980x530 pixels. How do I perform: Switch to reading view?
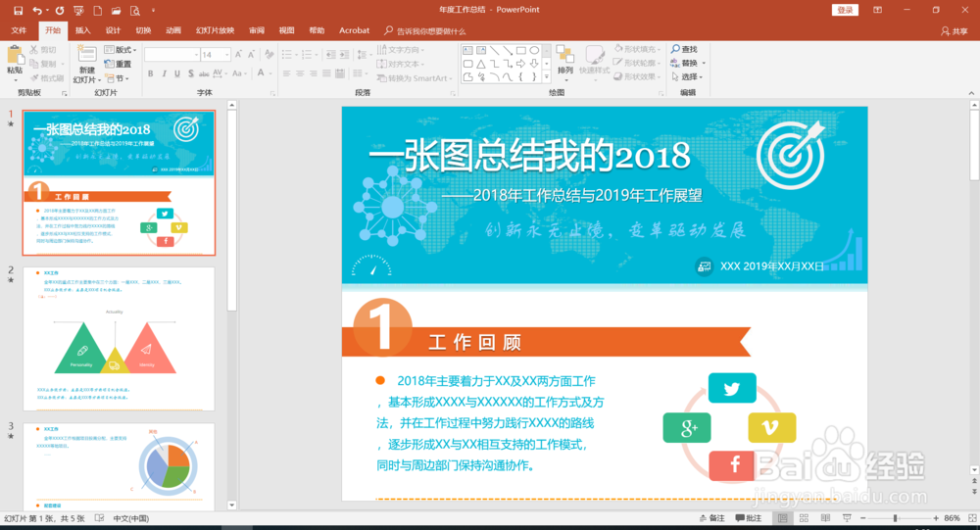coord(825,518)
